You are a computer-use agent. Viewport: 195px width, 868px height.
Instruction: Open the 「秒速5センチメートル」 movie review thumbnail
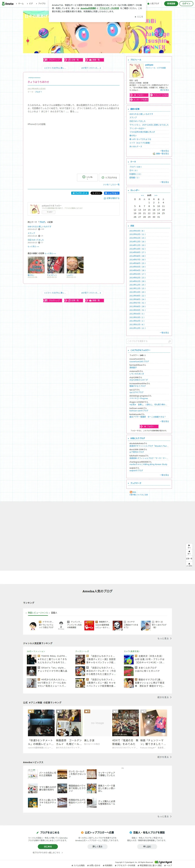pos(41,723)
